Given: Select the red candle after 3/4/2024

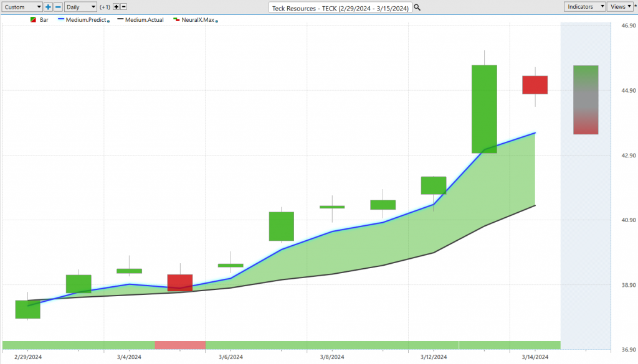Looking at the screenshot, I should point(180,282).
